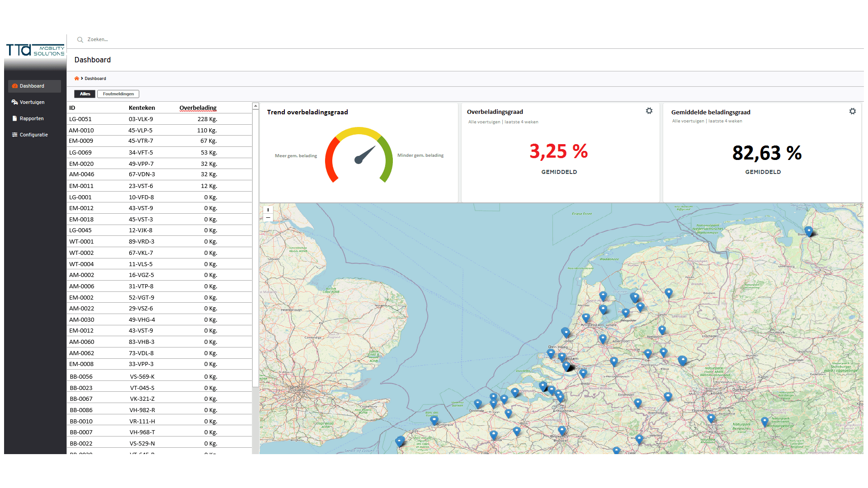Click the Dashboard breadcrumb link
The width and height of the screenshot is (868, 488).
point(95,79)
